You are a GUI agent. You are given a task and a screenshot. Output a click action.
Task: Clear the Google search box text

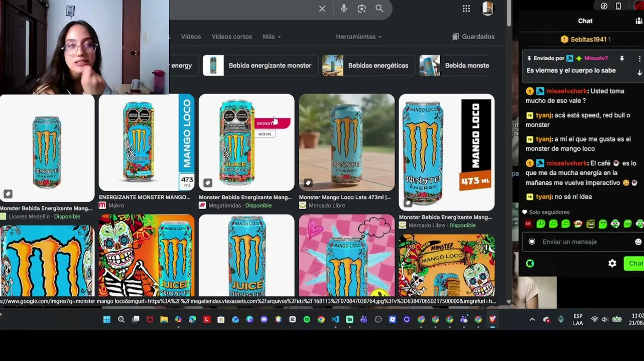coord(322,9)
